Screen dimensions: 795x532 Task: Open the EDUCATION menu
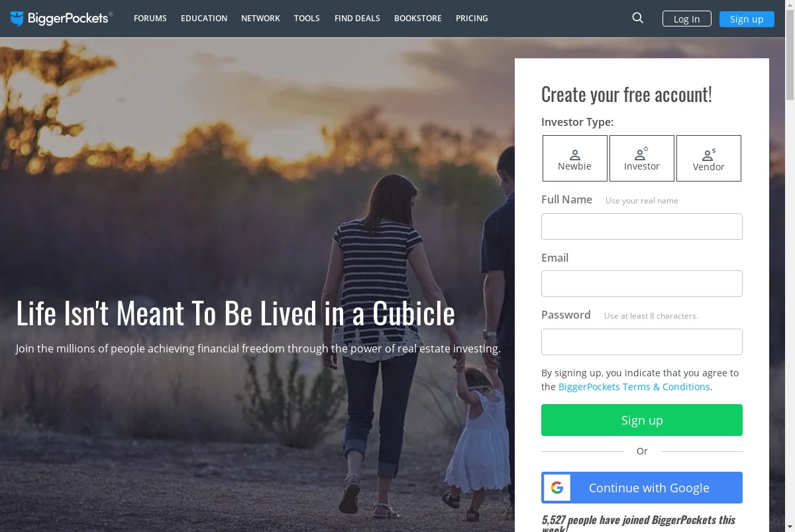tap(204, 19)
